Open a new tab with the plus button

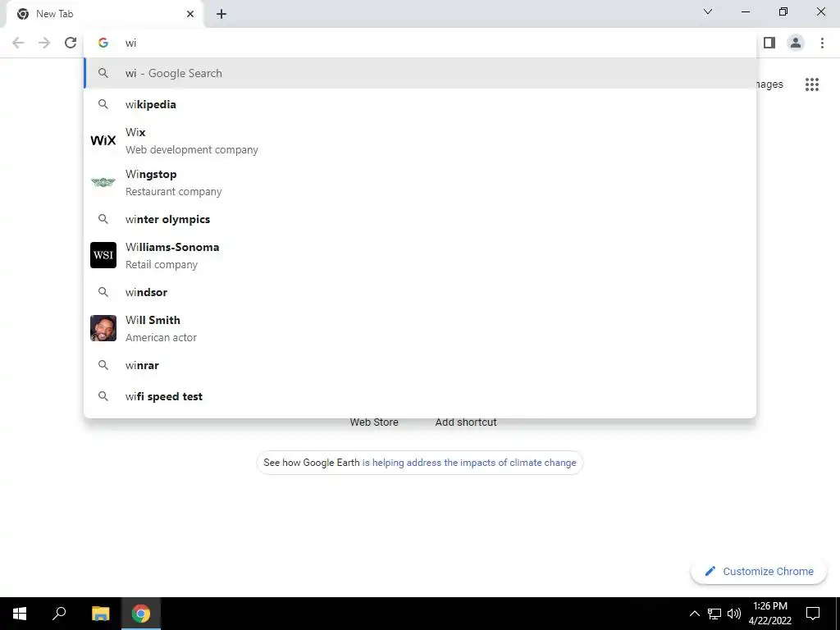coord(221,14)
